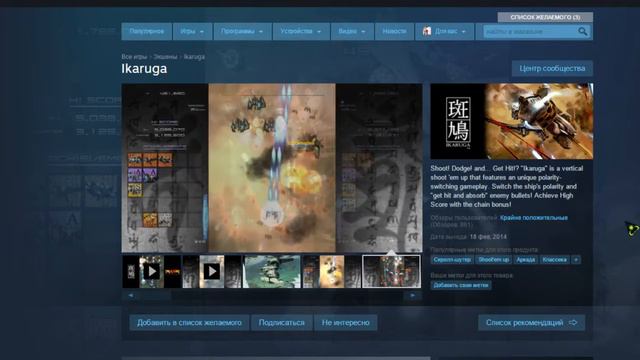Open the Новости tab
The height and width of the screenshot is (360, 640).
pyautogui.click(x=394, y=31)
